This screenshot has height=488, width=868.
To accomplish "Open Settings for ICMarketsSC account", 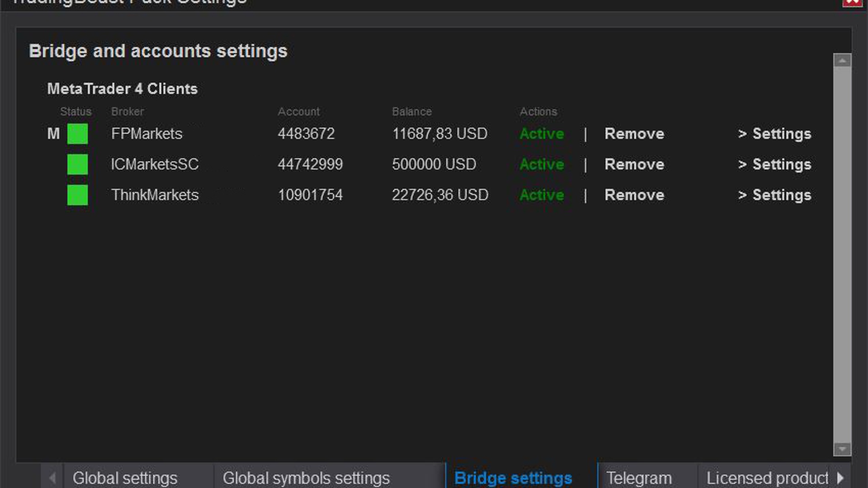I will coord(774,164).
